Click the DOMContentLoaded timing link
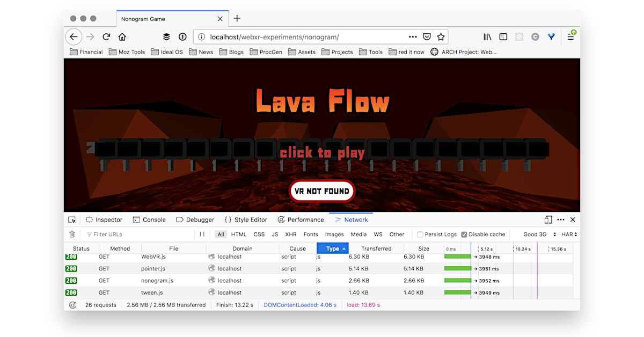Image resolution: width=644 pixels, height=337 pixels. 299,304
